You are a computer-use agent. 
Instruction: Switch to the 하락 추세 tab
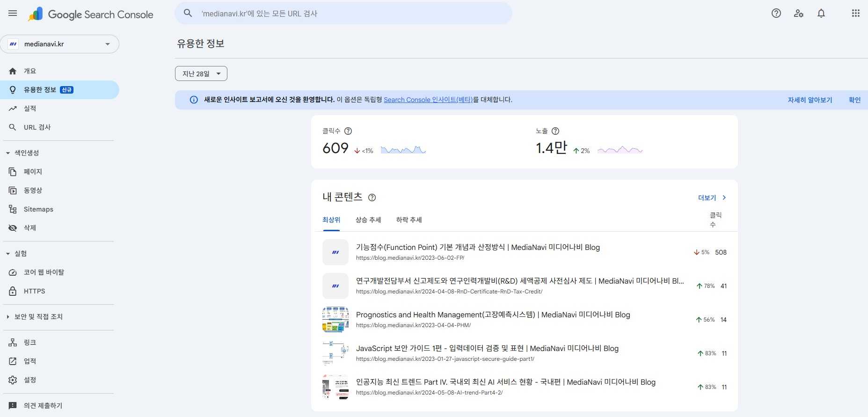tap(409, 220)
